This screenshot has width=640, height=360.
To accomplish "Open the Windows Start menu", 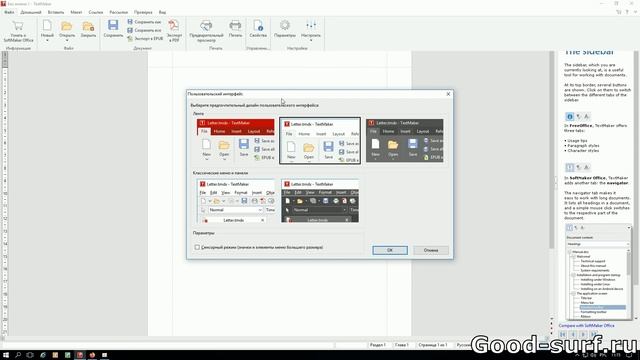I will coord(6,355).
